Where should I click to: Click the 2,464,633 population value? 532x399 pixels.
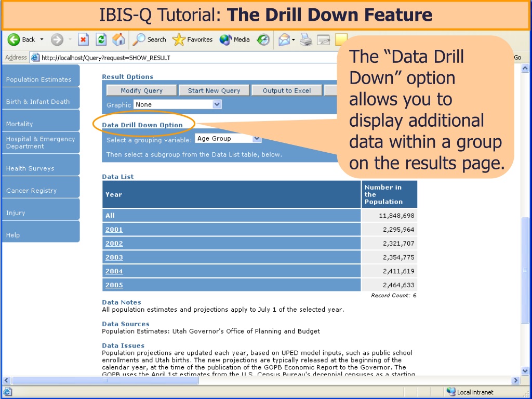coord(398,285)
